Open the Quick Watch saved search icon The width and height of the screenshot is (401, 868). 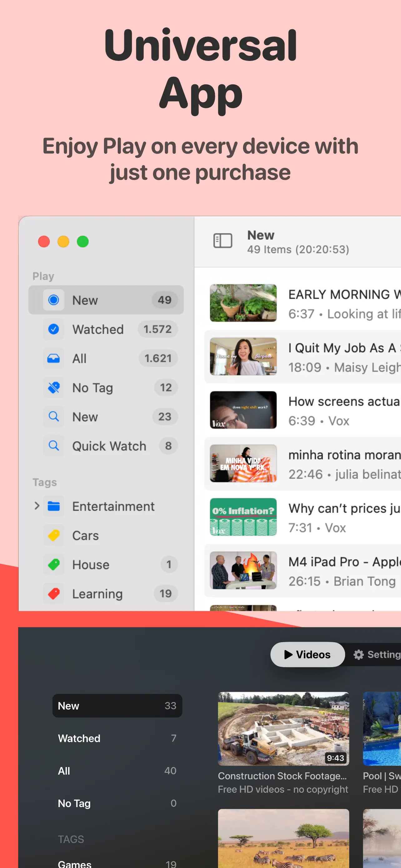point(53,446)
